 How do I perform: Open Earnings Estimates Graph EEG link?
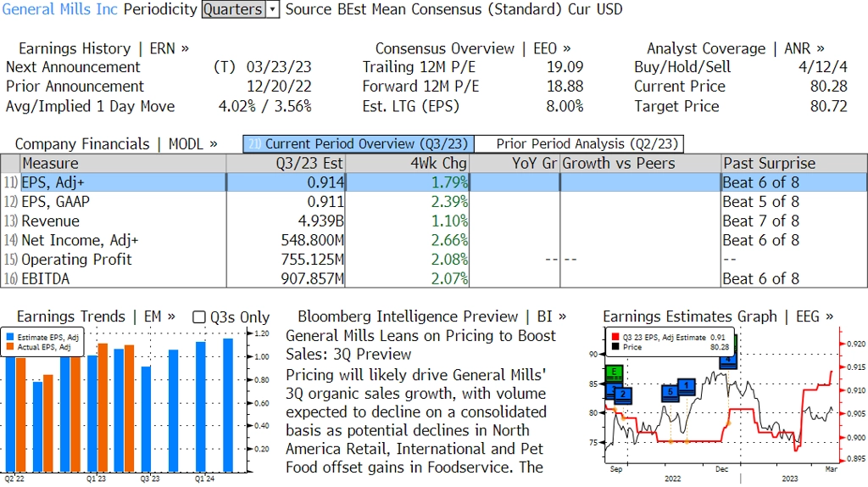coord(718,317)
